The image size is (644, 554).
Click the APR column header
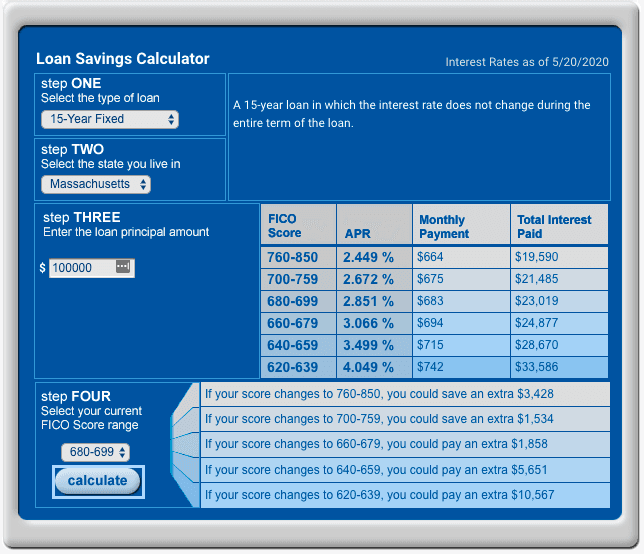372,233
